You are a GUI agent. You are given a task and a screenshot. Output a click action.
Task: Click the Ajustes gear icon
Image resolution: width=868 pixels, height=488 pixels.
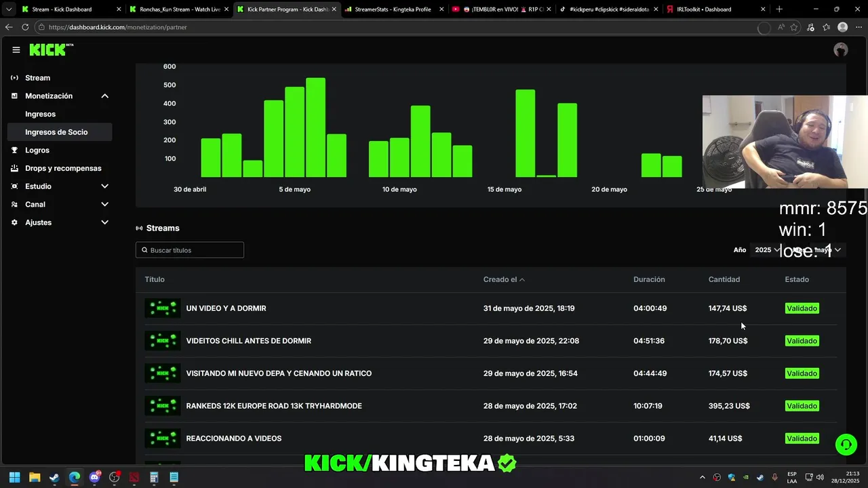(x=14, y=222)
